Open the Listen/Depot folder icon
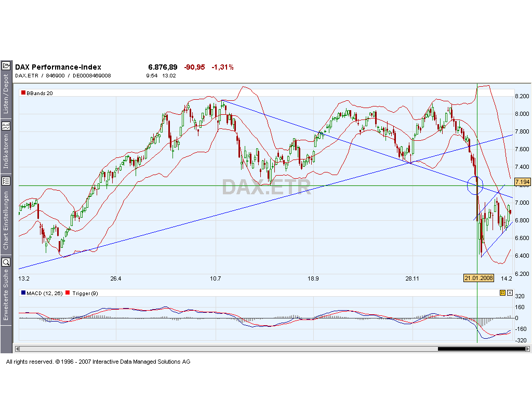The height and width of the screenshot is (399, 532). 6,66
